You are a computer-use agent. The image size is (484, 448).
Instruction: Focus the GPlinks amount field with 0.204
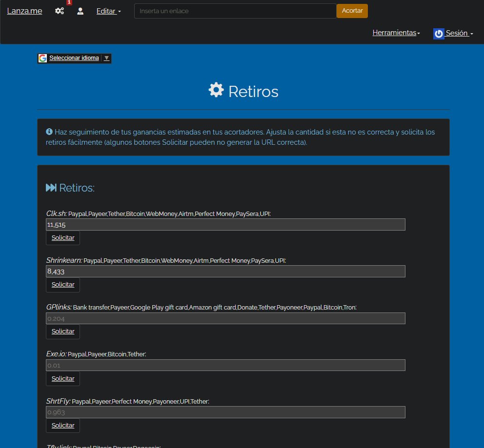(x=225, y=318)
